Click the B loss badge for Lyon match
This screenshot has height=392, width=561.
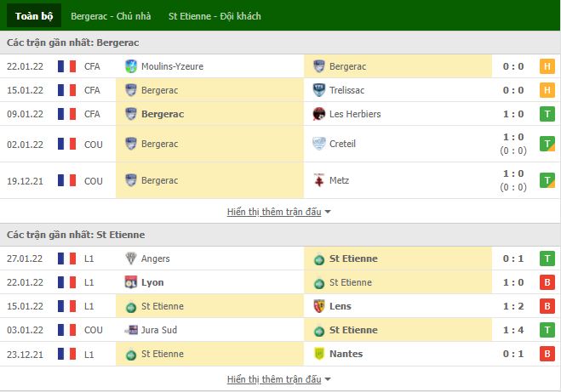point(547,282)
